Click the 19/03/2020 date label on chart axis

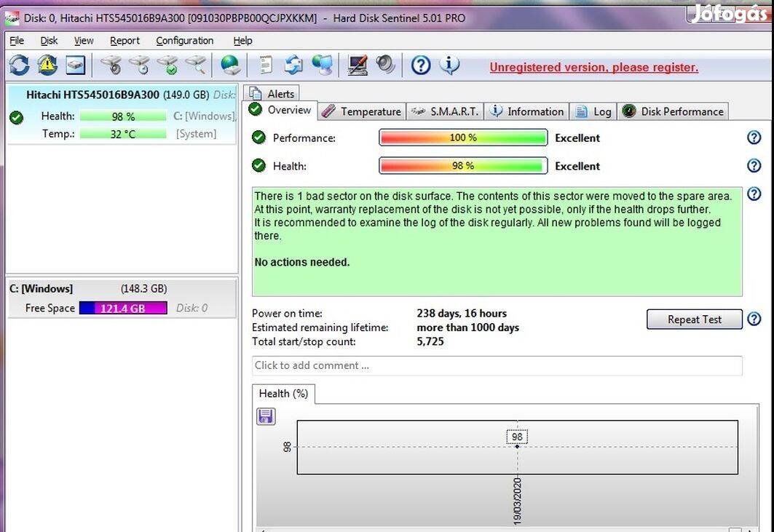point(517,501)
